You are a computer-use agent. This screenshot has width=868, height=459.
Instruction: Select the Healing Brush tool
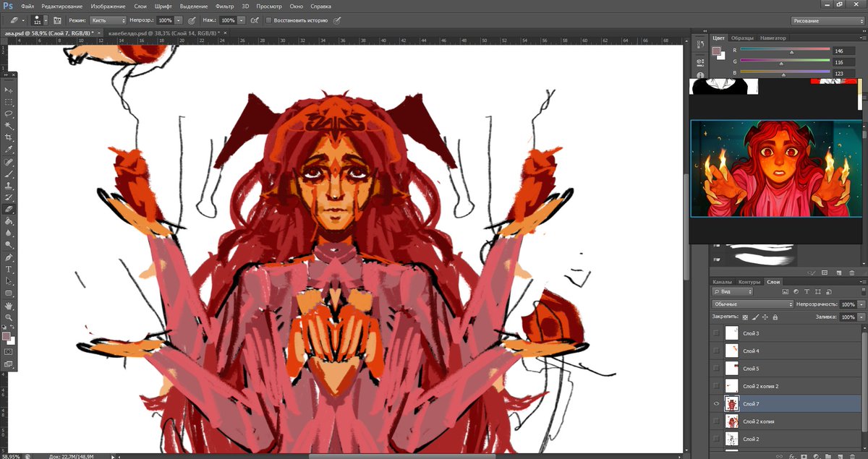coord(9,162)
